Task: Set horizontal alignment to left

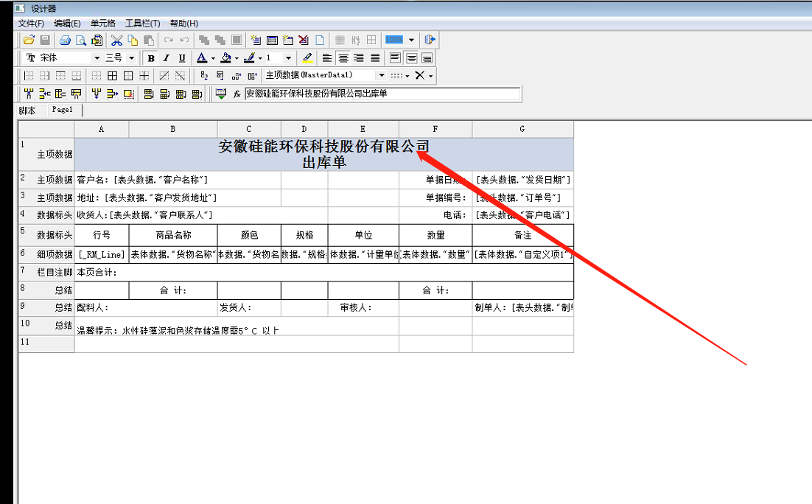Action: pos(326,58)
